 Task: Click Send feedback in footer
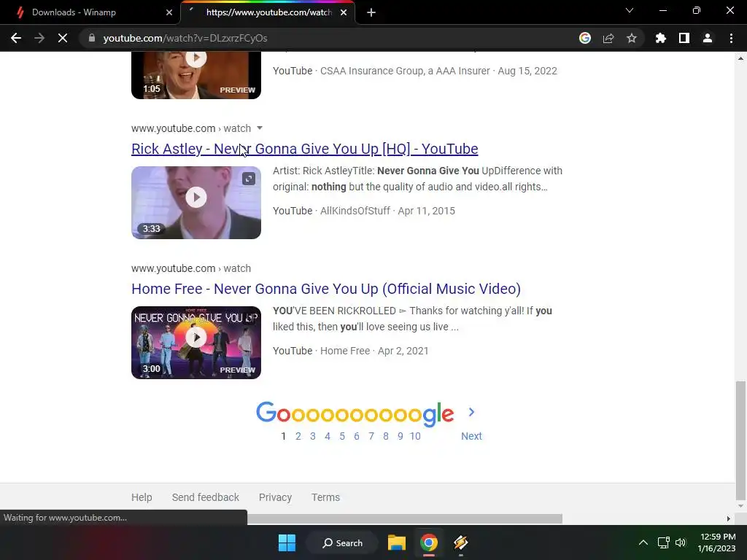pyautogui.click(x=205, y=497)
